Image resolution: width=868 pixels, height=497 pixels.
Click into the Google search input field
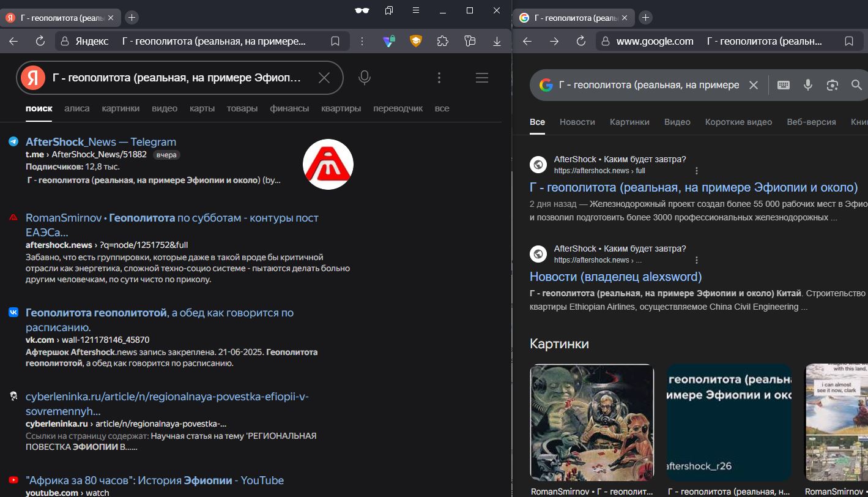(648, 85)
